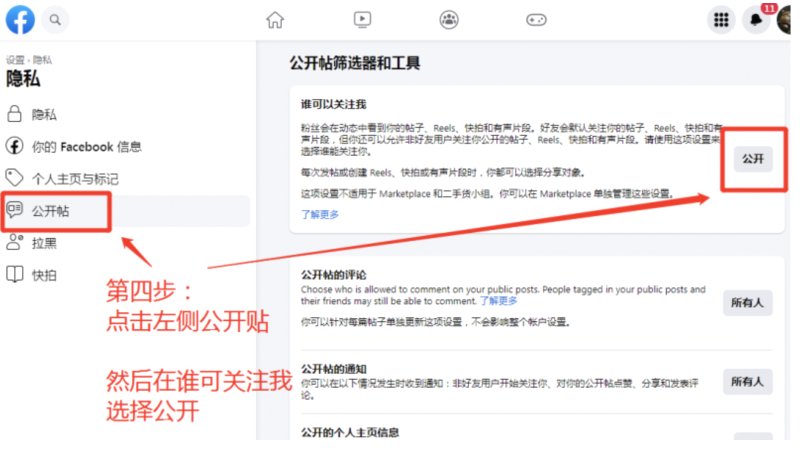Open the Watch video icon

(362, 19)
